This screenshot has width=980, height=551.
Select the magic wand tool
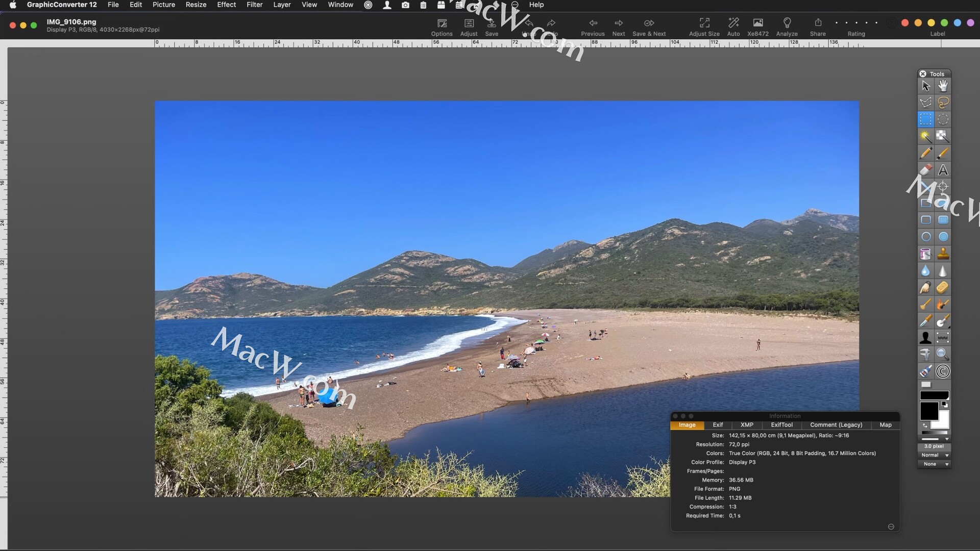pyautogui.click(x=926, y=136)
